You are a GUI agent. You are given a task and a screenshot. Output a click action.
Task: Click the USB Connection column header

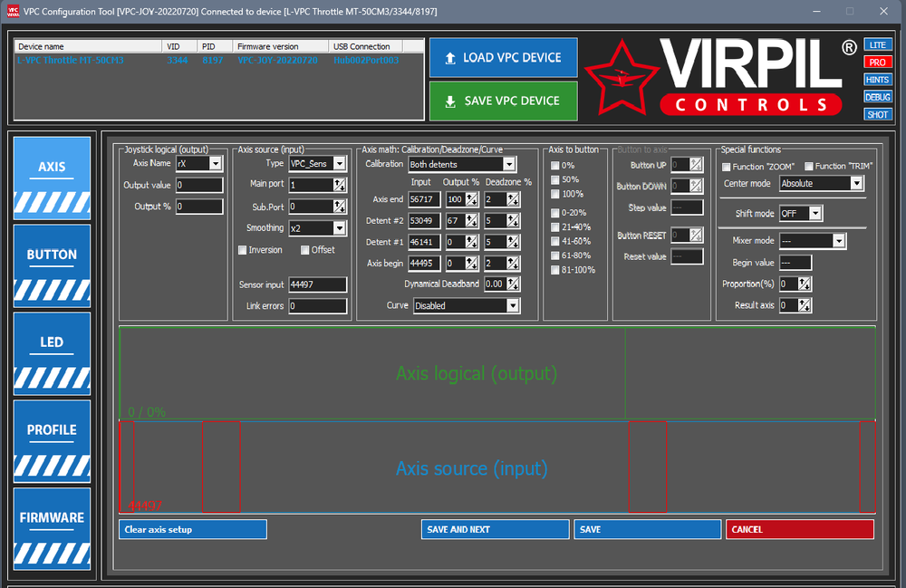point(365,46)
